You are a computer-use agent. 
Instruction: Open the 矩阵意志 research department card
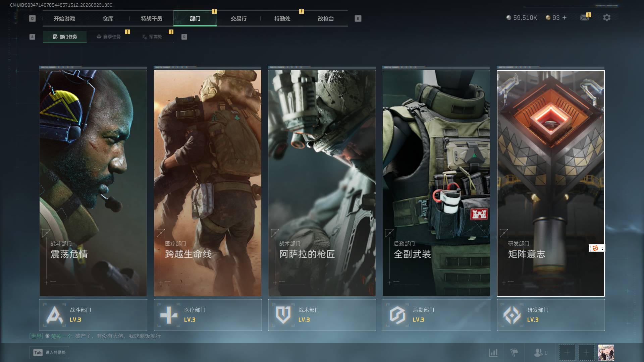pos(551,183)
